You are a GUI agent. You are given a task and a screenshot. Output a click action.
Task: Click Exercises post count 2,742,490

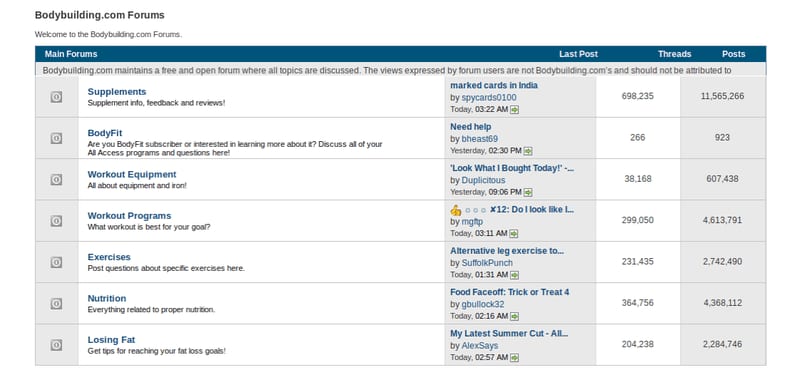coord(722,261)
